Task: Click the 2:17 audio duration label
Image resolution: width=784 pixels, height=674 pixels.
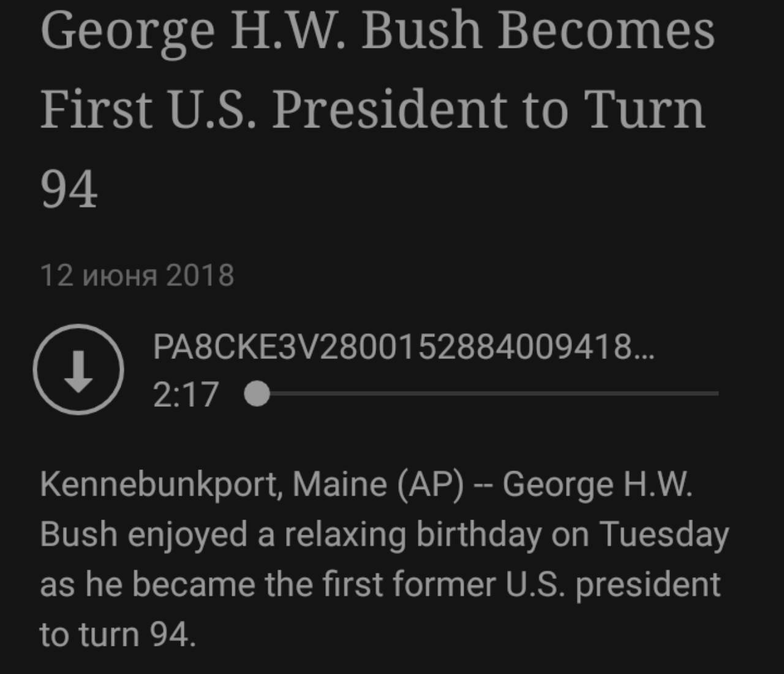Action: click(186, 394)
